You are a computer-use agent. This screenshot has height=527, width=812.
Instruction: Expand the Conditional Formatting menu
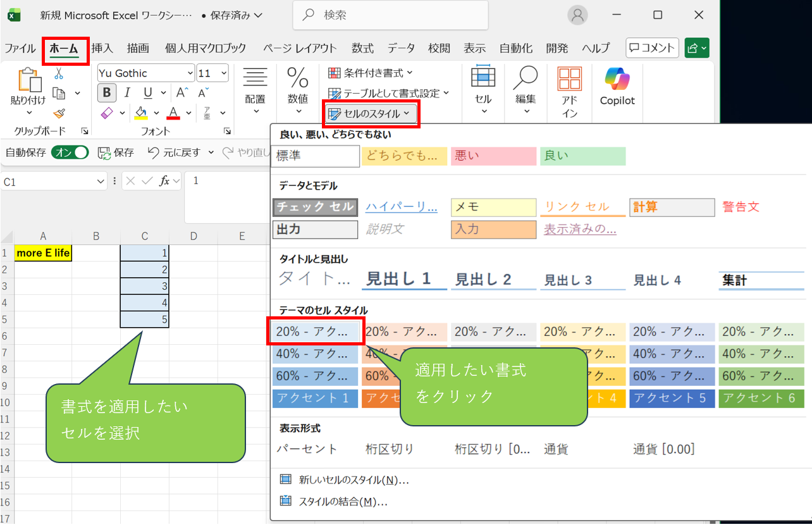[371, 73]
